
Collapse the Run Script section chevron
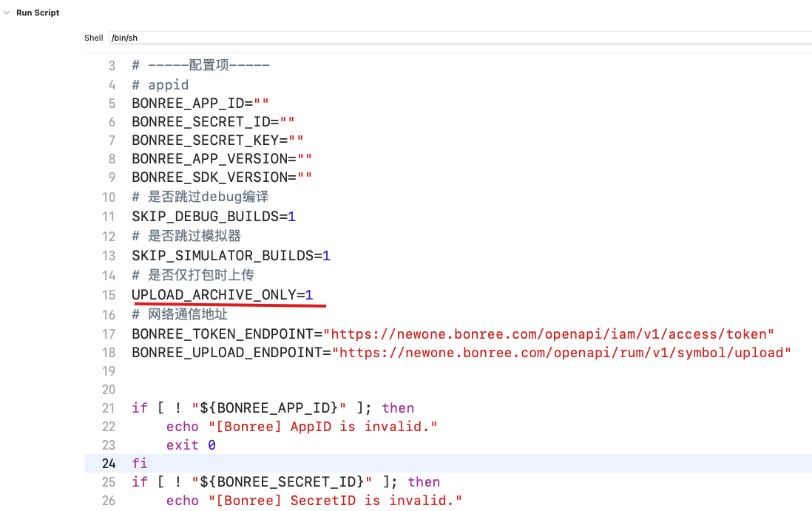click(x=7, y=13)
